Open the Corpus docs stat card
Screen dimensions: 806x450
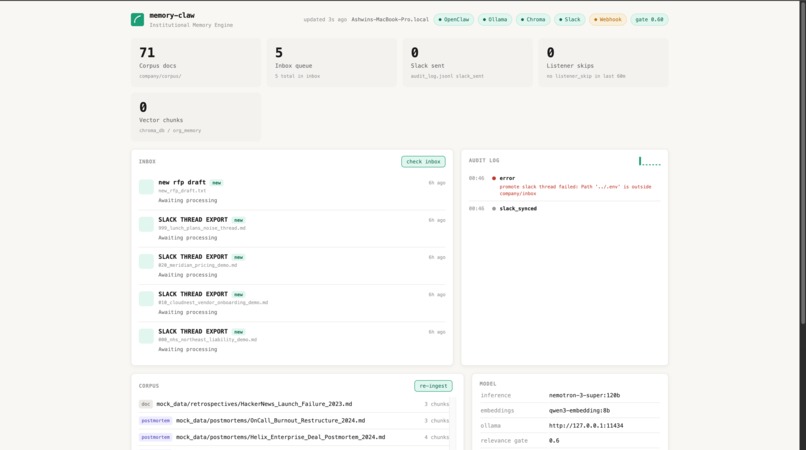(196, 63)
